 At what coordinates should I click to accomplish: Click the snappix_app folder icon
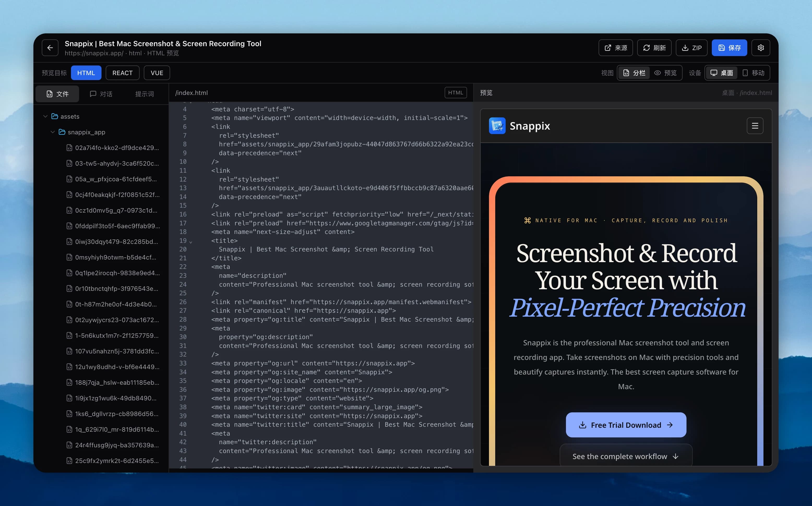tap(62, 132)
